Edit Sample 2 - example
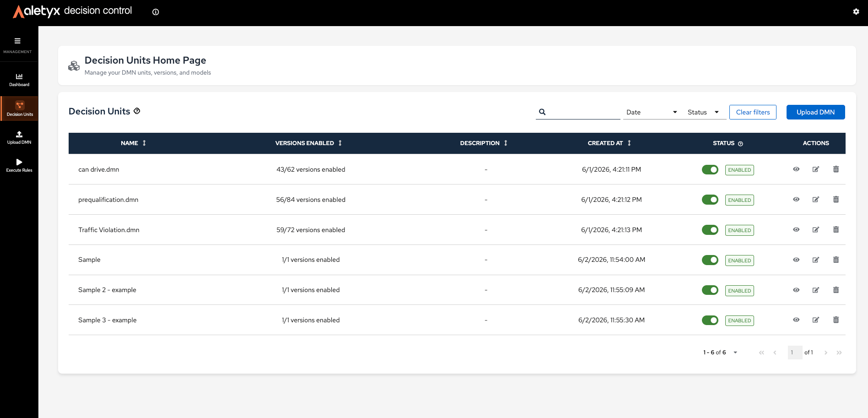 tap(816, 290)
